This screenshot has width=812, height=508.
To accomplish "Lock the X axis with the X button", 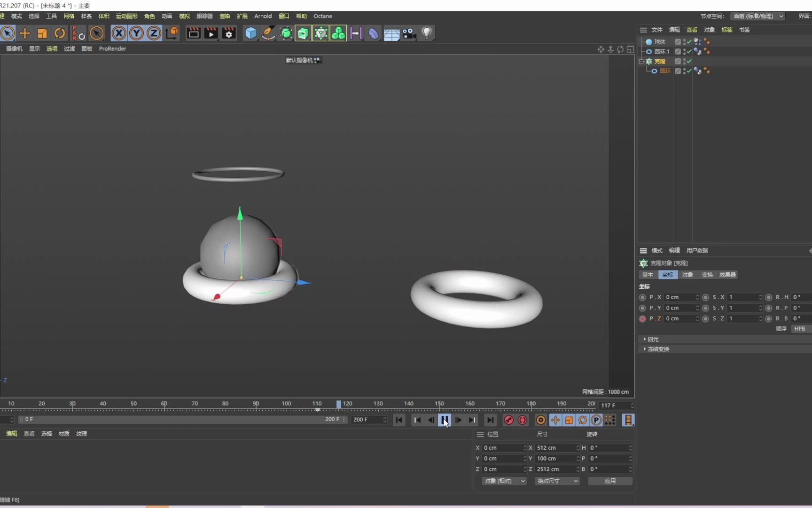I will pyautogui.click(x=119, y=33).
